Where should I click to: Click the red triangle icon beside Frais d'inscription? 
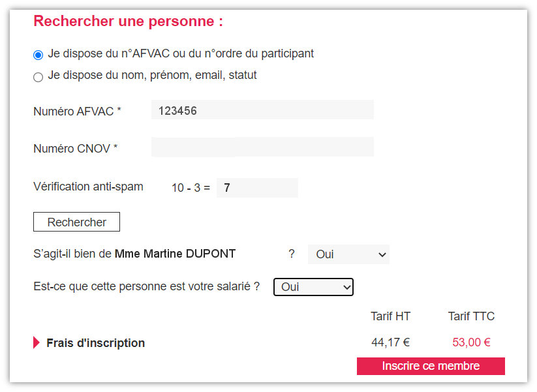click(35, 342)
